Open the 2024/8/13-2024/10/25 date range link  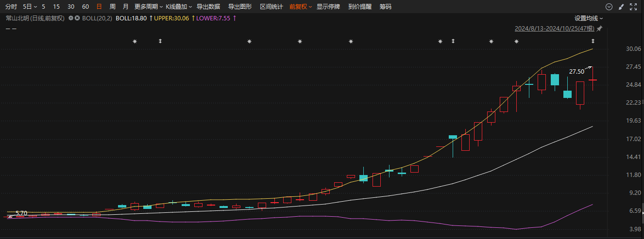point(555,29)
